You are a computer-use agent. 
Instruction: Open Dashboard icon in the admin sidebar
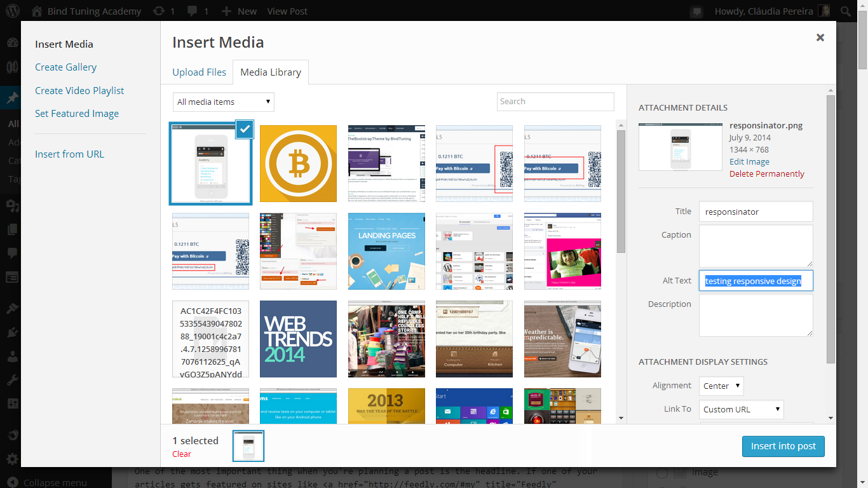pyautogui.click(x=13, y=43)
